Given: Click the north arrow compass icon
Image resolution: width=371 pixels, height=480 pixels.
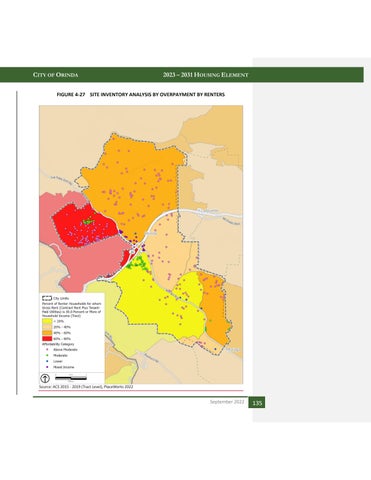Looking at the screenshot, I should [x=45, y=378].
